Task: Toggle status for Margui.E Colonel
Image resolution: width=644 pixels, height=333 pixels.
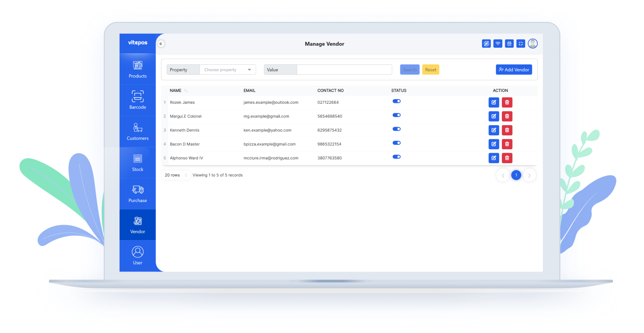Action: click(396, 115)
